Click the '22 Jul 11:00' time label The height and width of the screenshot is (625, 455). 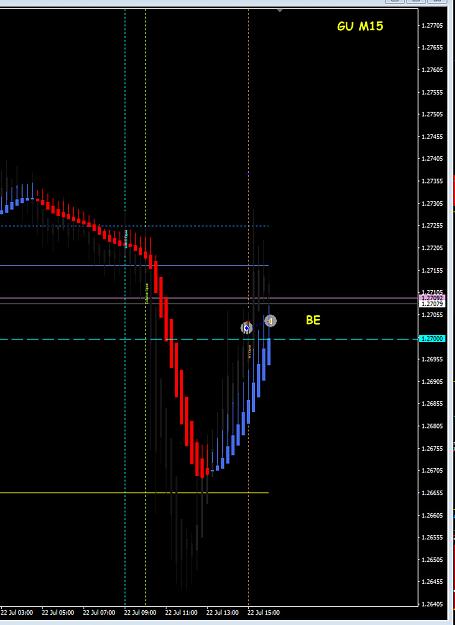point(181,612)
